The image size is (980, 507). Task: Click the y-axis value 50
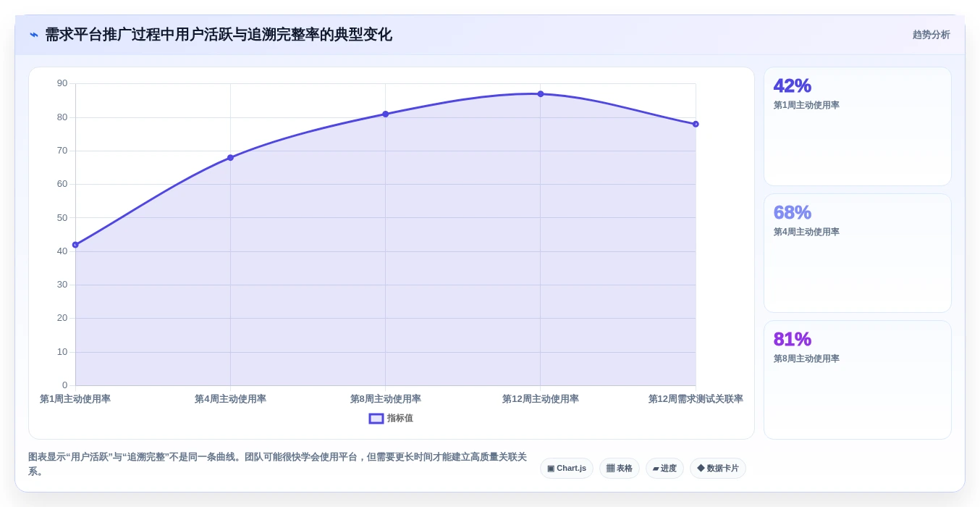click(x=62, y=218)
